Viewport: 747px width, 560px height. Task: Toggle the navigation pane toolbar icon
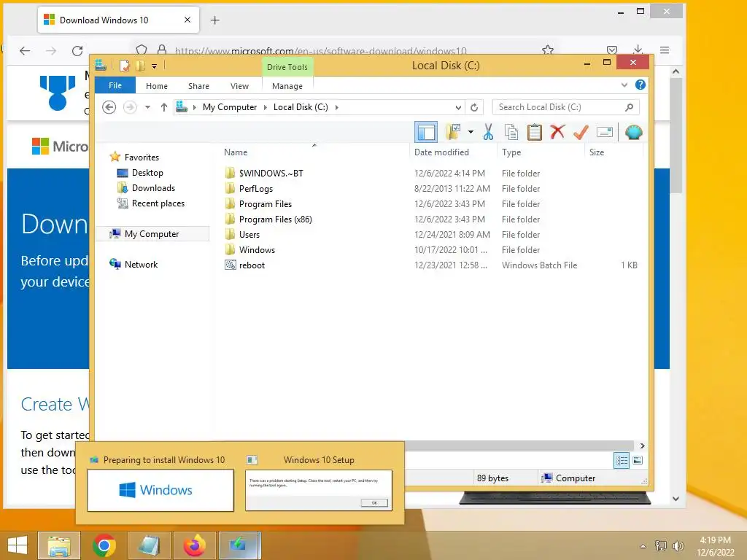pos(426,132)
